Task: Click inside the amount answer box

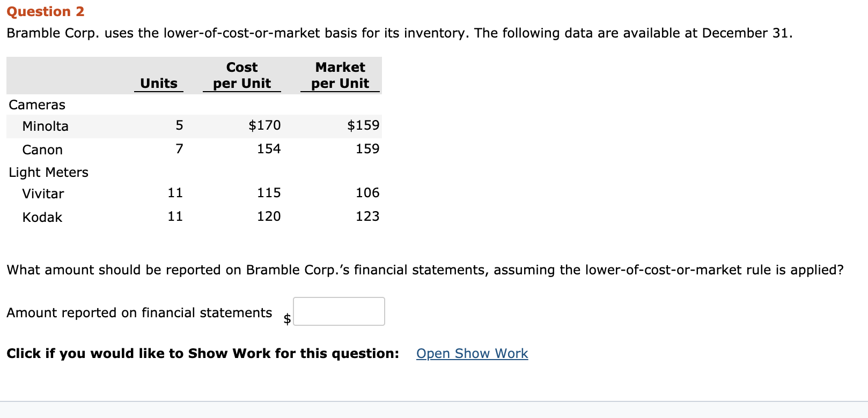Action: click(339, 311)
